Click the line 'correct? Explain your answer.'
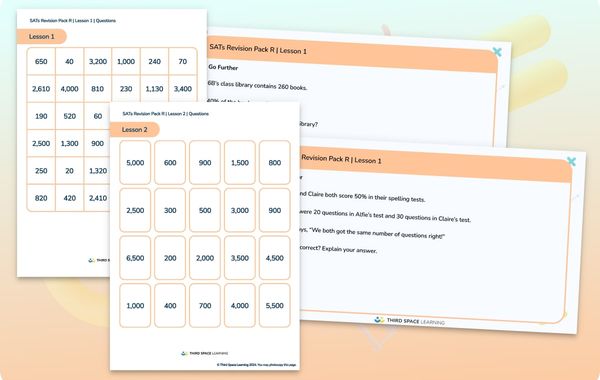The width and height of the screenshot is (600, 380). (x=339, y=249)
